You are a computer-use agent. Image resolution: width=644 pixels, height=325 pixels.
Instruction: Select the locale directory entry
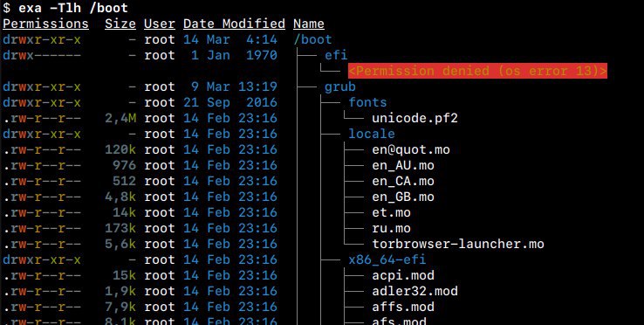pos(372,135)
